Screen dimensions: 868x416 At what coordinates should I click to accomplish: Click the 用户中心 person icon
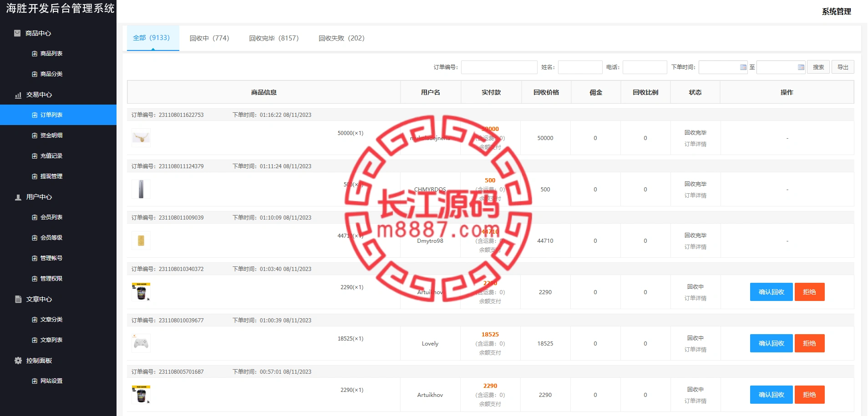click(18, 197)
